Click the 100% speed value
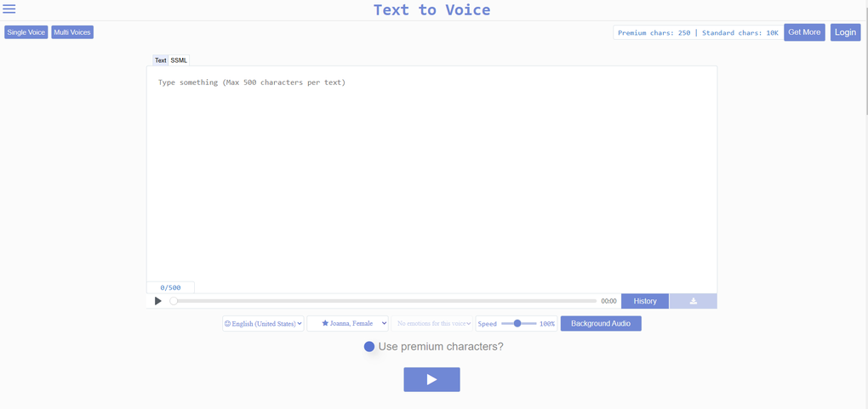 (547, 324)
